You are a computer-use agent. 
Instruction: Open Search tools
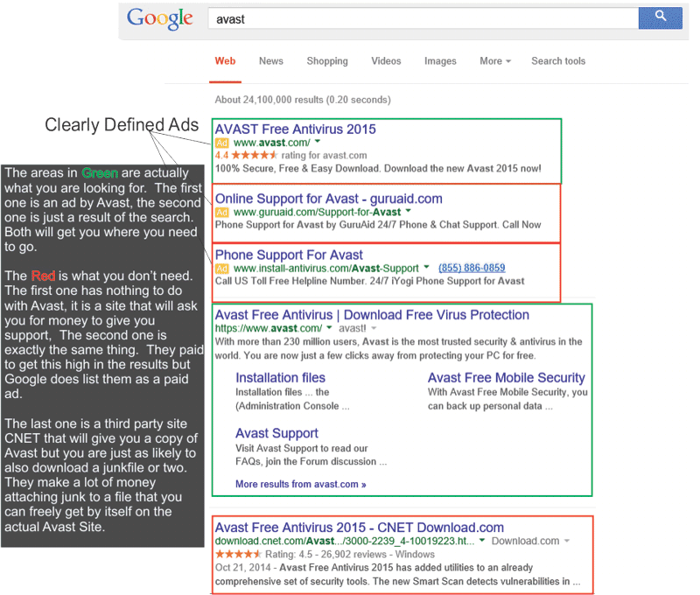click(x=558, y=61)
